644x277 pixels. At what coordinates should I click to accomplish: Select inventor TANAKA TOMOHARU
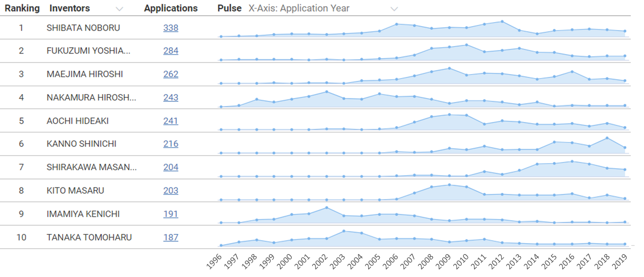(x=89, y=237)
